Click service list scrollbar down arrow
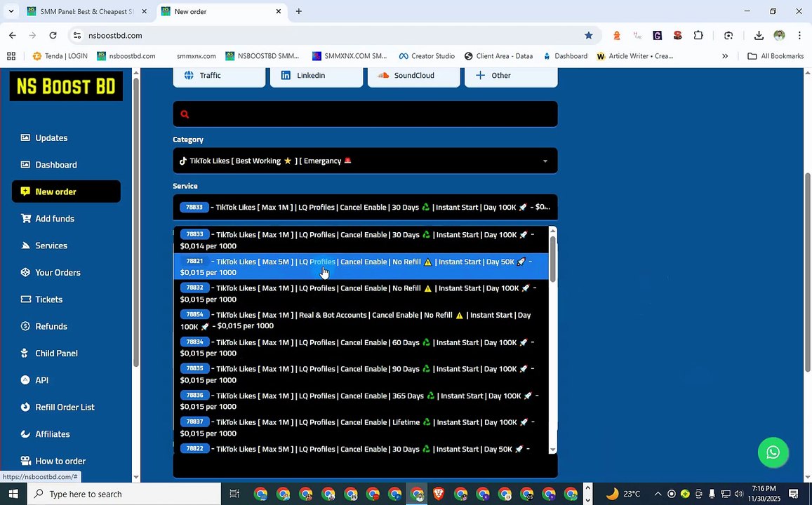 (552, 450)
